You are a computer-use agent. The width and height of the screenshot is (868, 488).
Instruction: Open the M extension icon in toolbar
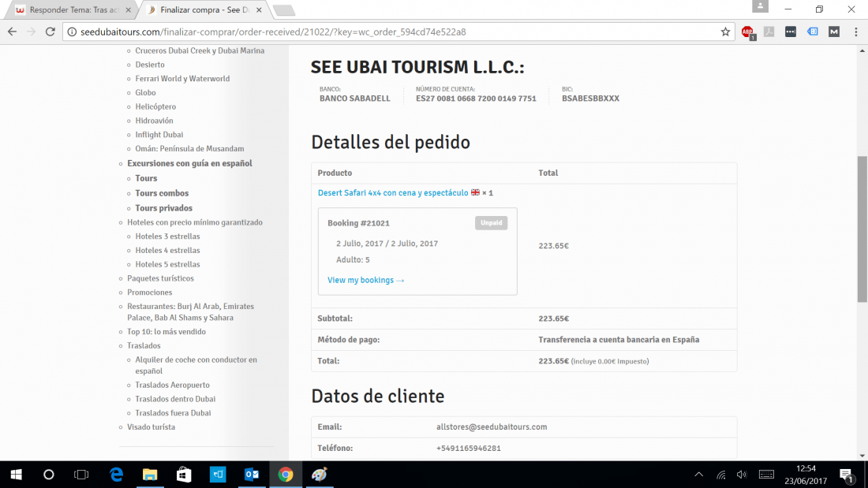pyautogui.click(x=834, y=32)
